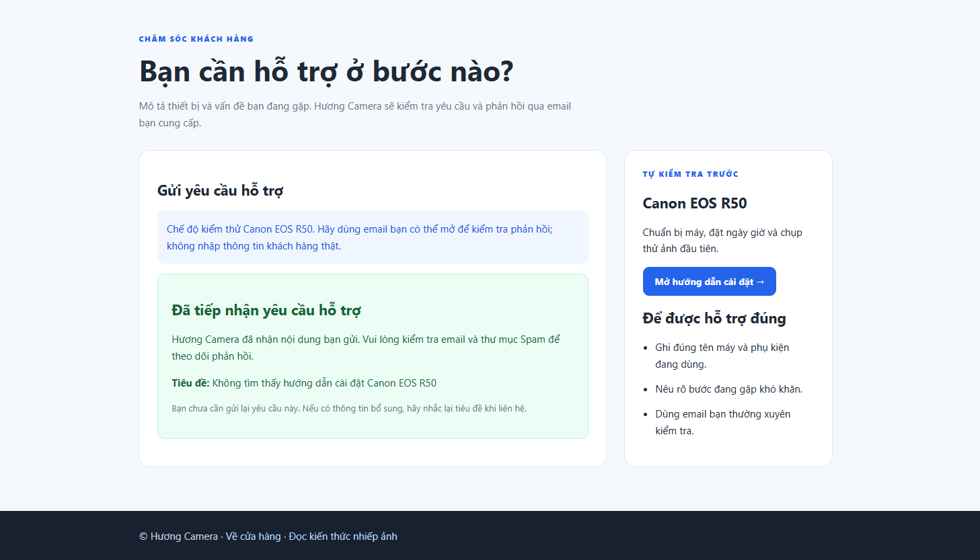Click the 'Gửi yêu cầu hỗ trợ' heading
Screen dimensions: 980x560
[x=220, y=191]
